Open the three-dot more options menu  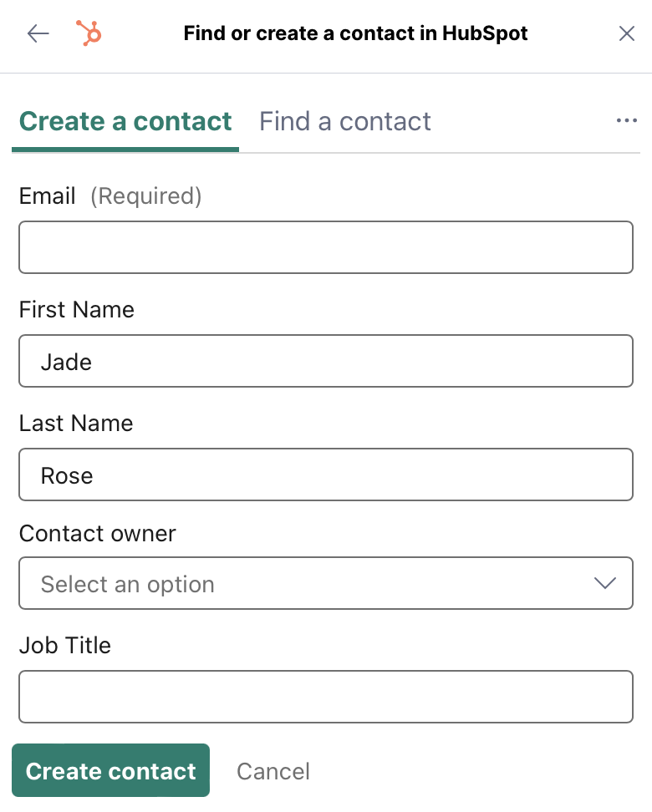627,120
